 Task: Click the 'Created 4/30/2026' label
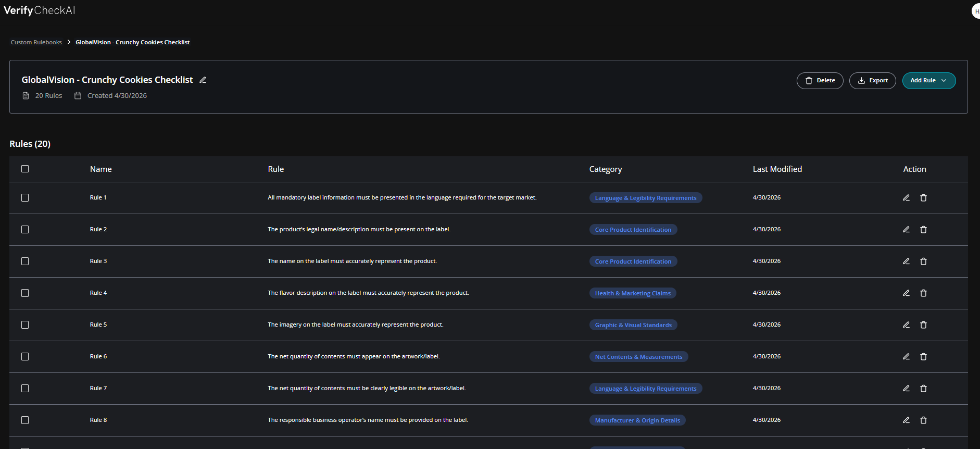click(x=117, y=96)
